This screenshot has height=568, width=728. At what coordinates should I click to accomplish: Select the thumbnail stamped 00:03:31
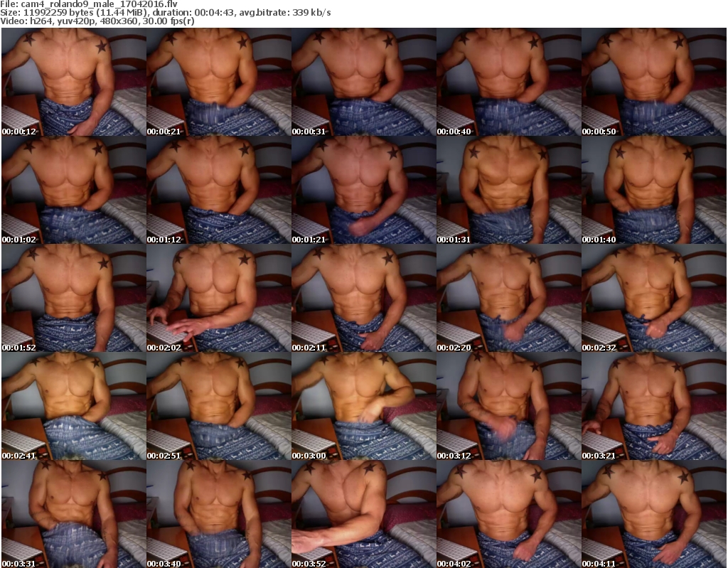click(x=74, y=514)
